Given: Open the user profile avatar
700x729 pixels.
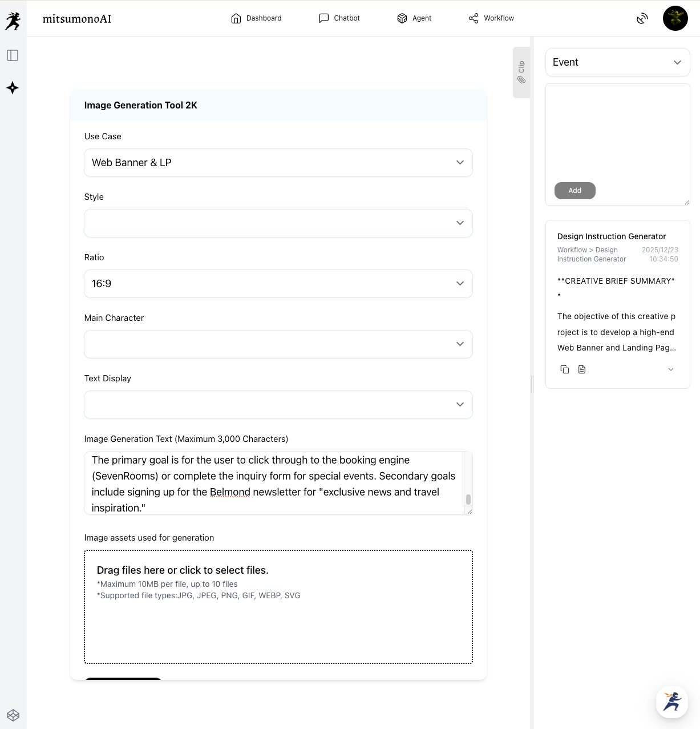Looking at the screenshot, I should tap(675, 18).
